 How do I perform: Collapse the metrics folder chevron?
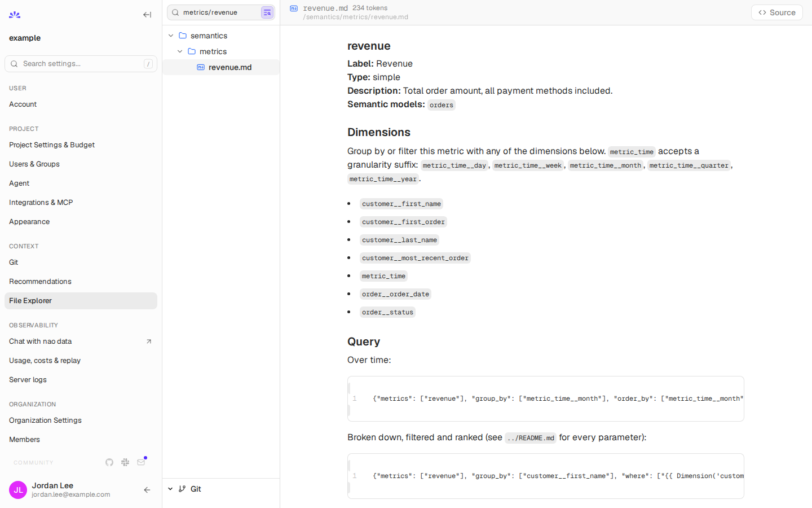pos(180,51)
